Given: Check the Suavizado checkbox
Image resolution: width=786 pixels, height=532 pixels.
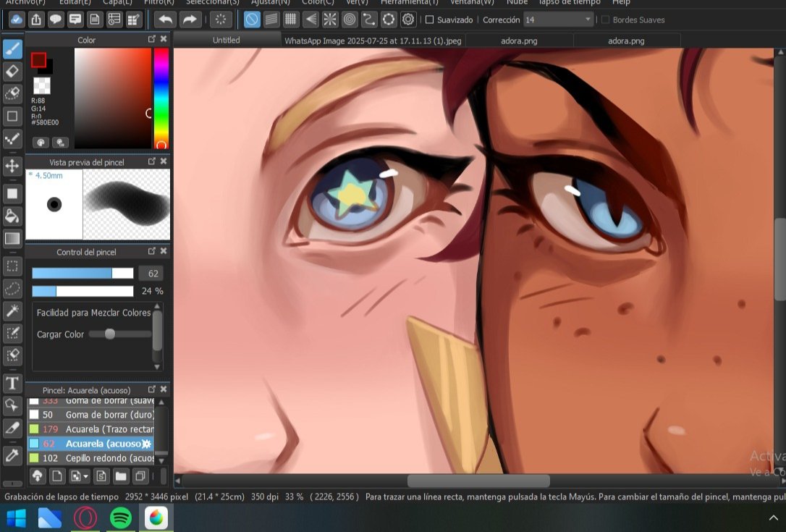Looking at the screenshot, I should (x=430, y=20).
